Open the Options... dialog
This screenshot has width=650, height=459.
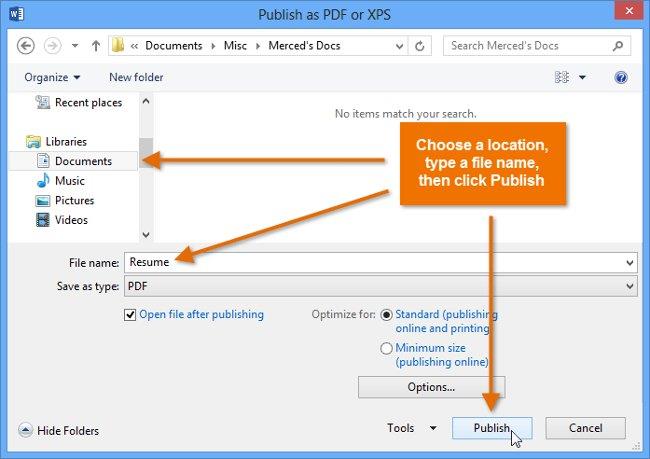pyautogui.click(x=431, y=387)
